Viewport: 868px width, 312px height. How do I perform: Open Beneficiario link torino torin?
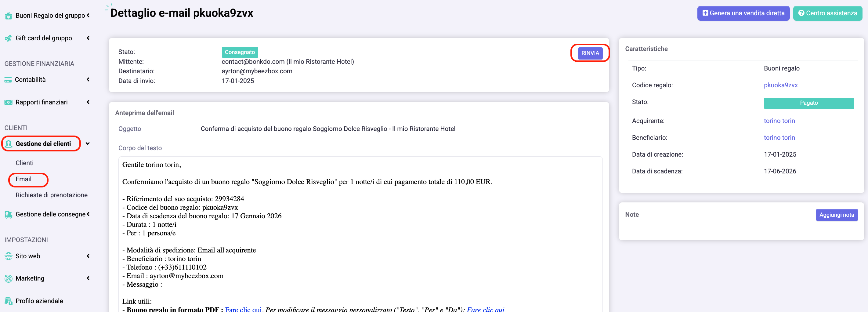pos(779,138)
